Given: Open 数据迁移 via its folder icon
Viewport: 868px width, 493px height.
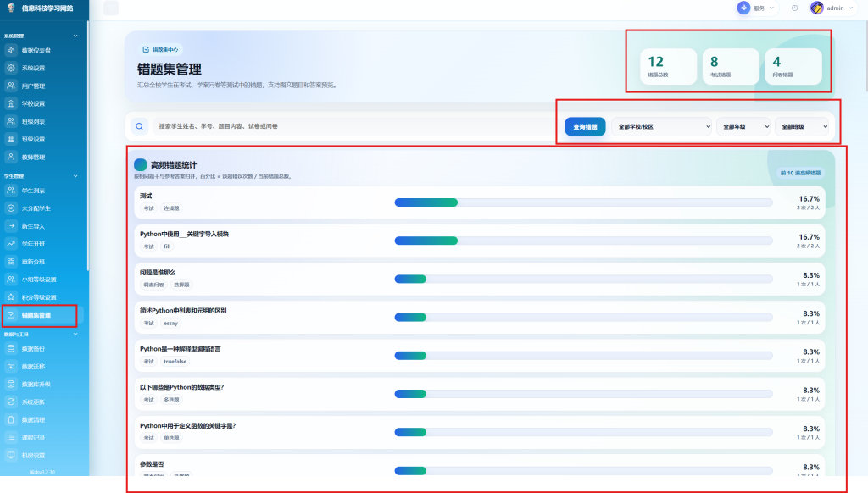Looking at the screenshot, I should click(11, 366).
